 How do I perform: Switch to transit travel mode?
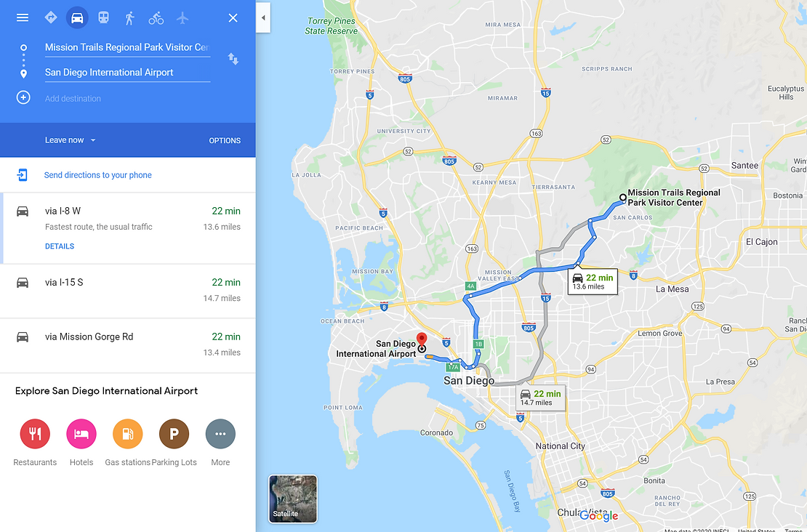(103, 17)
